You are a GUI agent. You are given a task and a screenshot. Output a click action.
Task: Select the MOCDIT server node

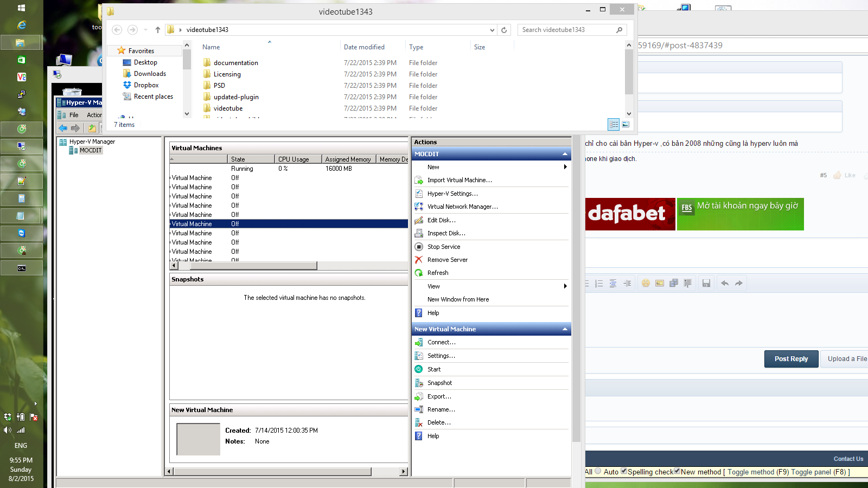(x=91, y=151)
